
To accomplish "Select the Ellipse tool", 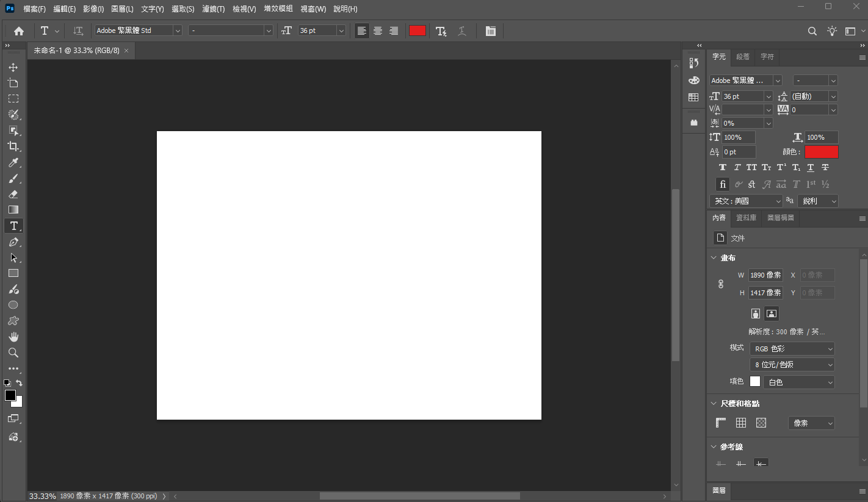I will (x=13, y=305).
